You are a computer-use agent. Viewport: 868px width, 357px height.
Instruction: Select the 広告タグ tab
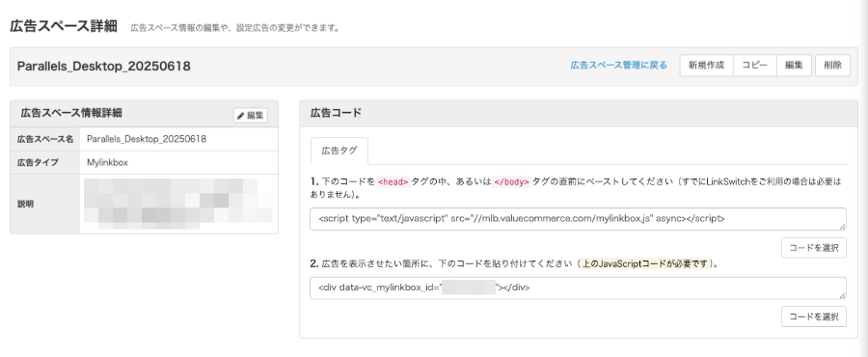click(x=339, y=151)
